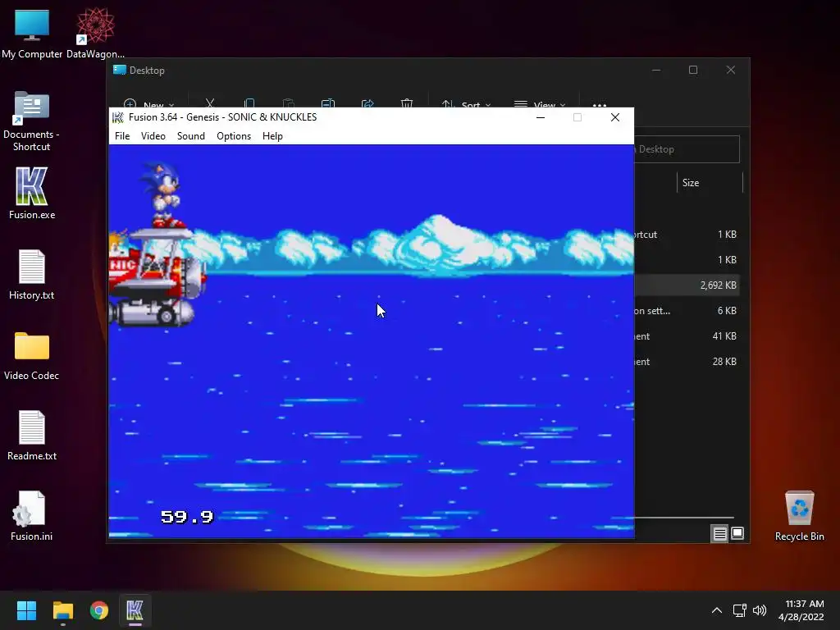Image resolution: width=840 pixels, height=630 pixels.
Task: Launch Chrome from the taskbar
Action: pos(99,610)
